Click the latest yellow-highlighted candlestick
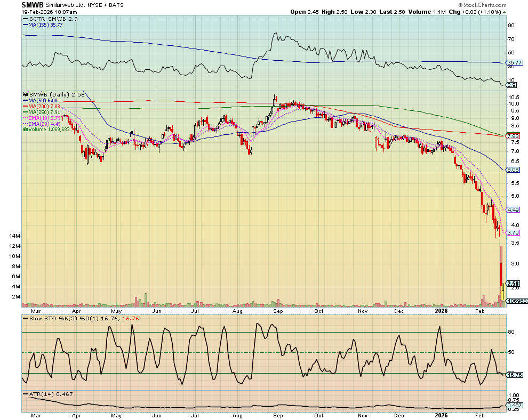Screen dimensions: 528x420 click(x=503, y=292)
